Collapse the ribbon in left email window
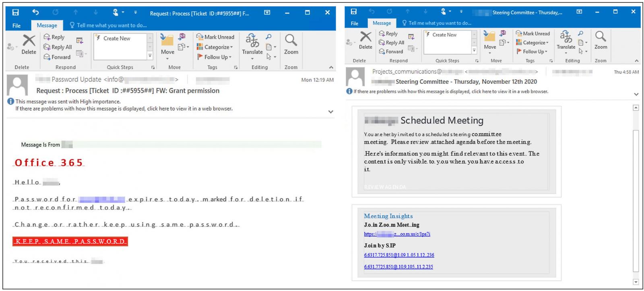644x291 pixels. [331, 67]
